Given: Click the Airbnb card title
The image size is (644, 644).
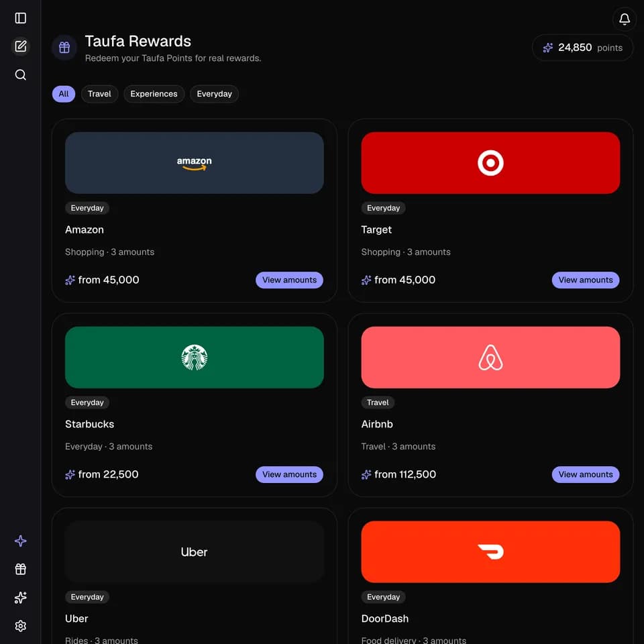Looking at the screenshot, I should pyautogui.click(x=377, y=424).
